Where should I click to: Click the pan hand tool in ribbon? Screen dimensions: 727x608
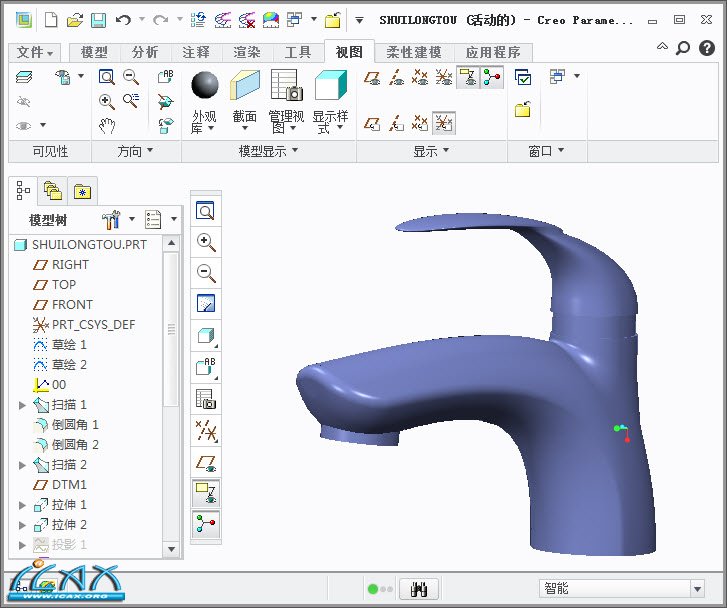(x=107, y=125)
